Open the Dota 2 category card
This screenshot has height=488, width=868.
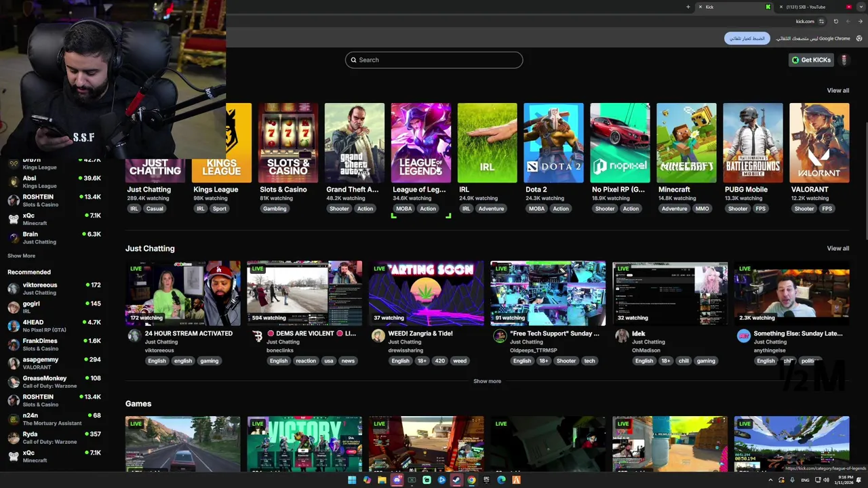tap(553, 143)
